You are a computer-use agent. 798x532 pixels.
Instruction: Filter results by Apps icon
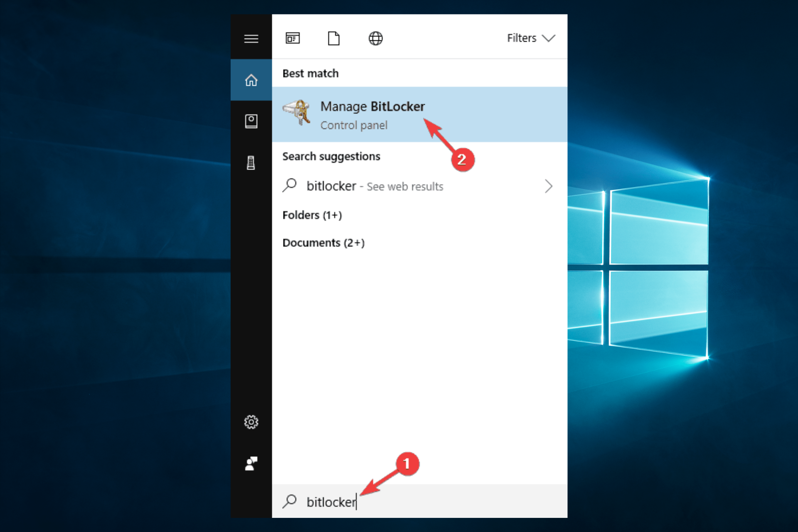pyautogui.click(x=293, y=38)
